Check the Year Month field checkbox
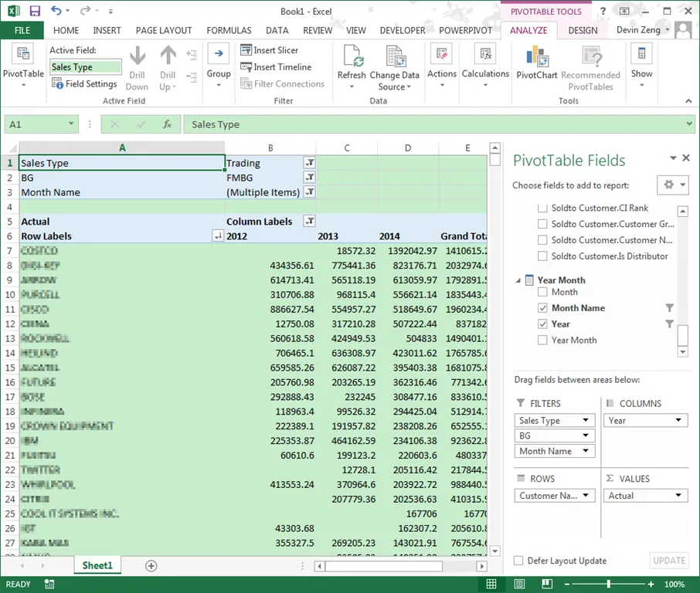Screen dimensions: 700x593 pos(542,340)
